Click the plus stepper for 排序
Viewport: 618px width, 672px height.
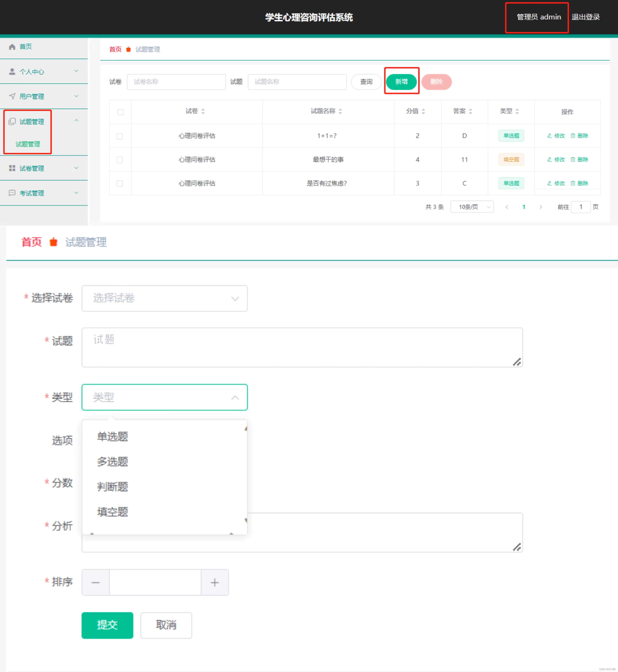(x=215, y=582)
